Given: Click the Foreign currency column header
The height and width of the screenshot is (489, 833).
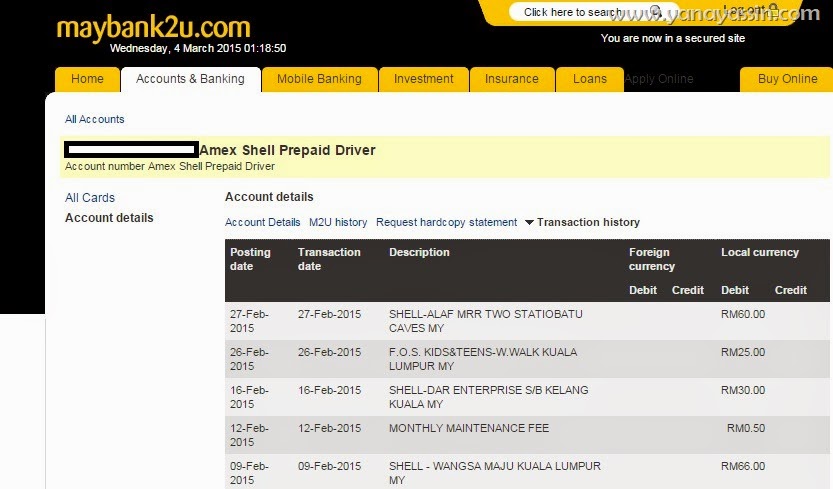Looking at the screenshot, I should (652, 259).
